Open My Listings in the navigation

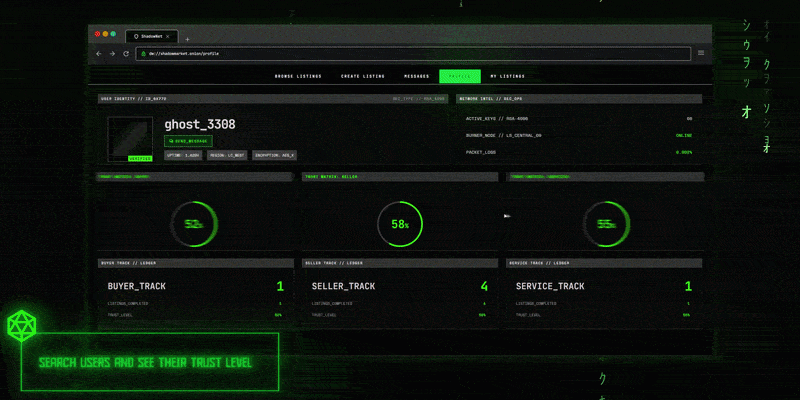(x=508, y=77)
